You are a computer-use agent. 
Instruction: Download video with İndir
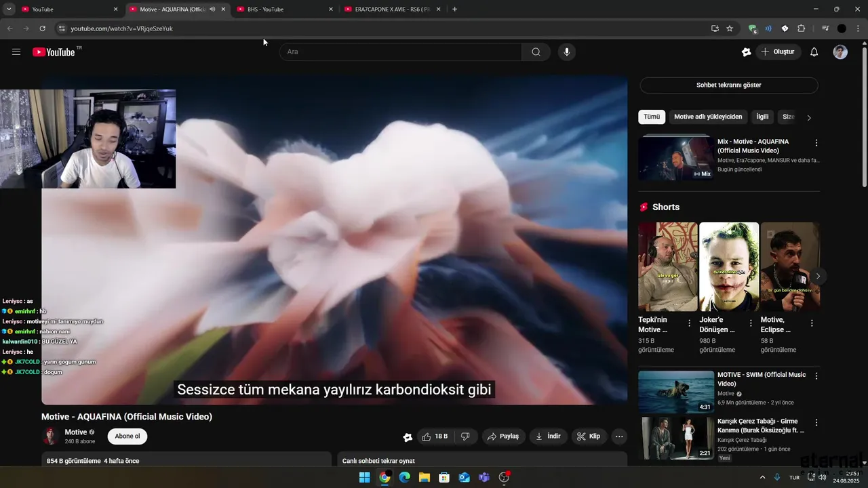549,436
